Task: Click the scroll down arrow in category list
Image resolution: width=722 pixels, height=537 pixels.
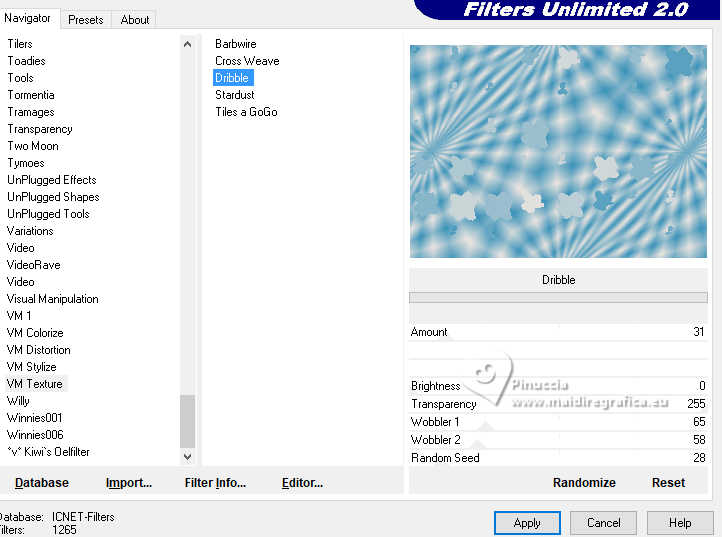Action: tap(187, 456)
